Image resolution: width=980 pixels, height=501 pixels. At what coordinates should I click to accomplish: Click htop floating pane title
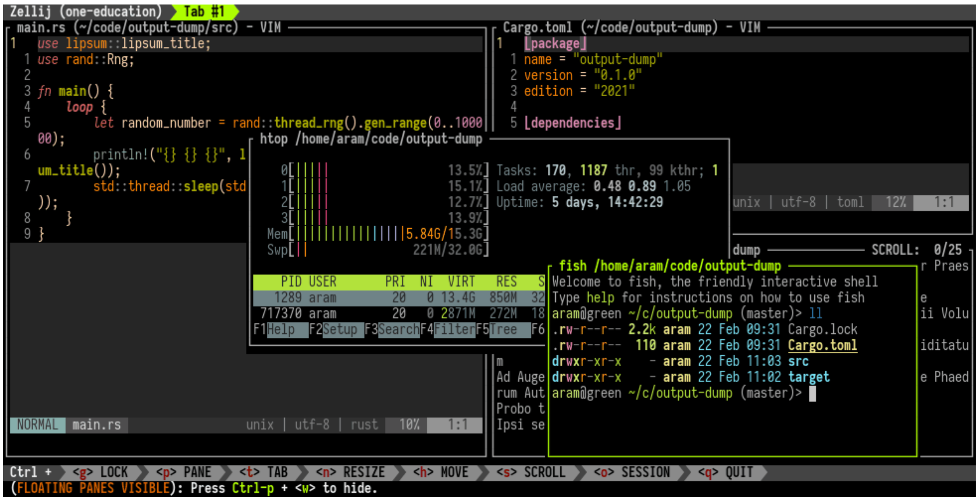pyautogui.click(x=371, y=139)
